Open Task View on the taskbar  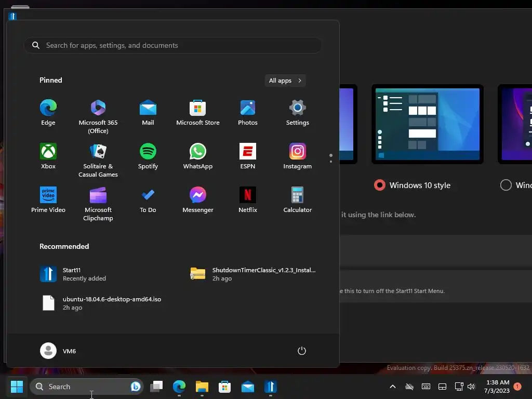tap(156, 387)
